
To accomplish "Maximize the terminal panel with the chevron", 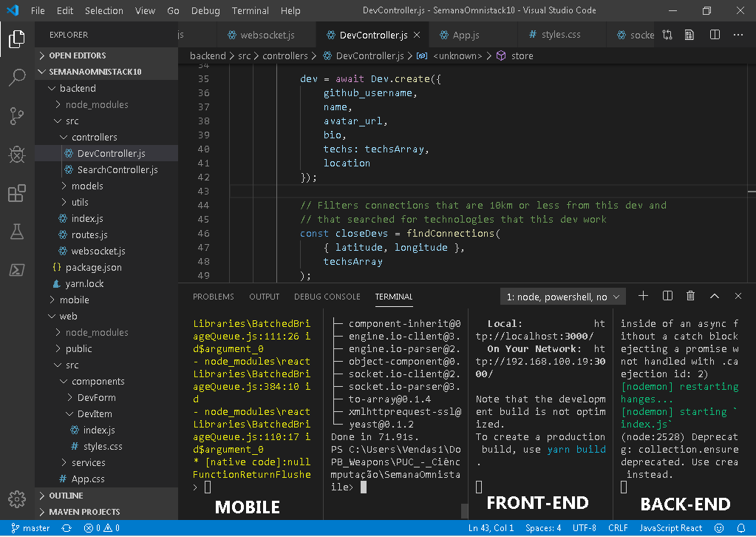I will pyautogui.click(x=714, y=296).
